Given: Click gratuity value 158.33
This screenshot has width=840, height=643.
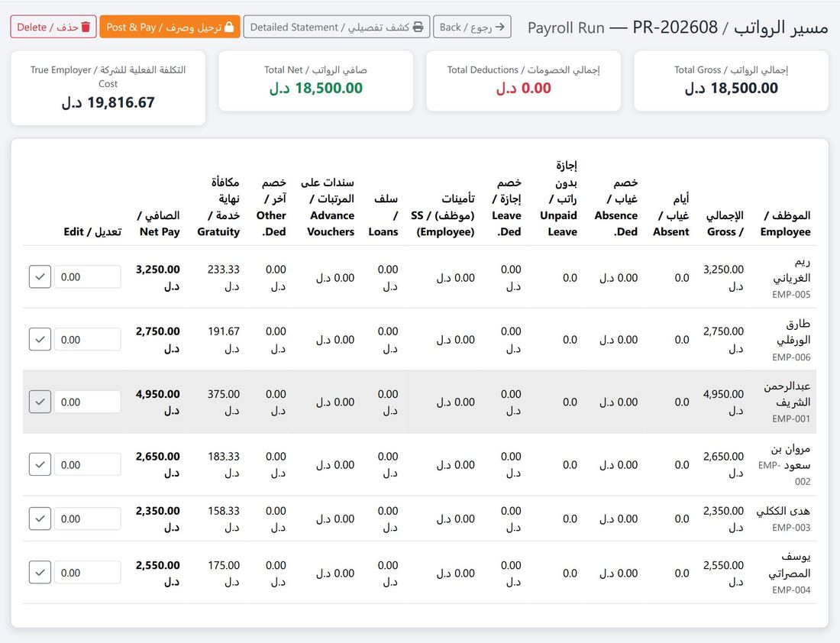Looking at the screenshot, I should click(224, 511).
